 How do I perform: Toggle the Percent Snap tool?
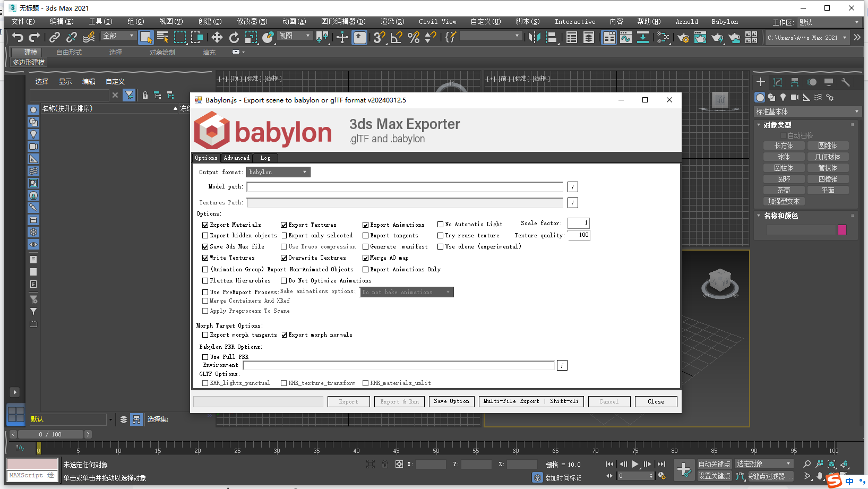point(414,37)
